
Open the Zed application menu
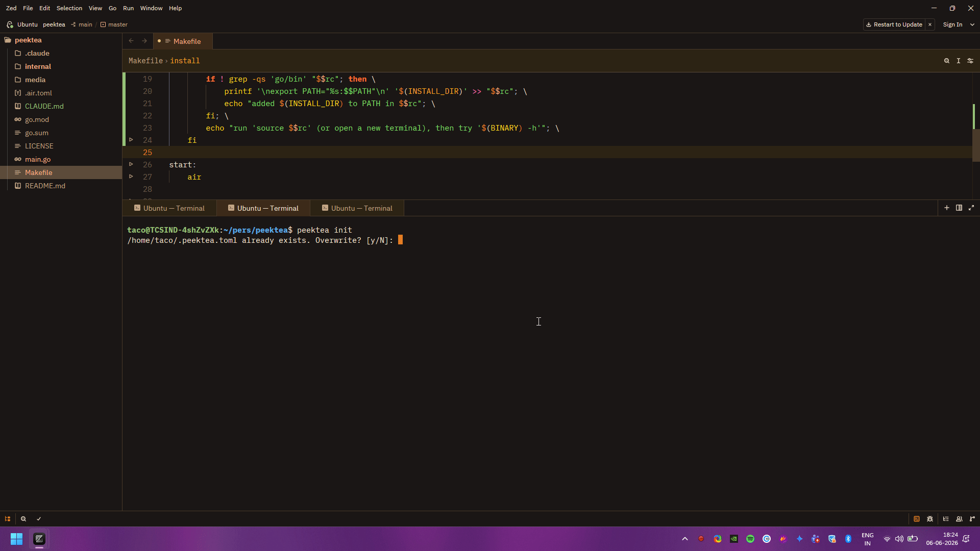pyautogui.click(x=11, y=8)
